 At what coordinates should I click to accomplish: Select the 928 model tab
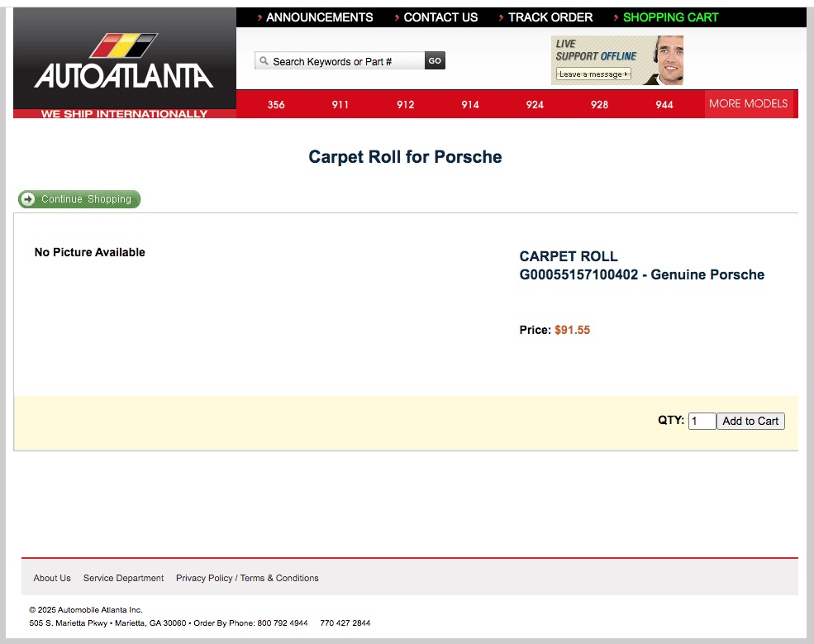coord(599,104)
